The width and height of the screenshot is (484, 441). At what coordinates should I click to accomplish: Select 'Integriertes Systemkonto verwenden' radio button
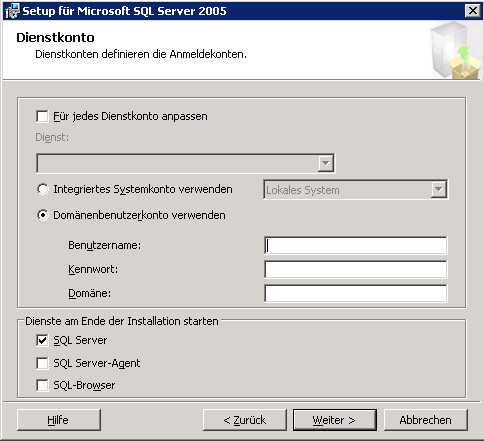pyautogui.click(x=42, y=189)
